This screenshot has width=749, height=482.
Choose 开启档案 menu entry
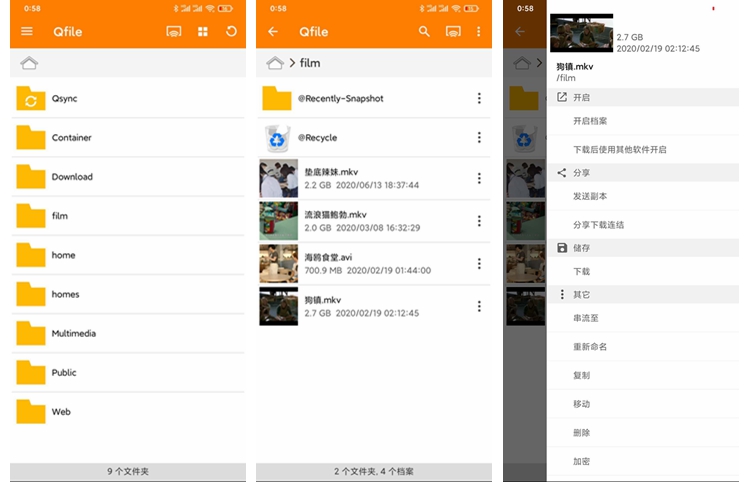click(x=642, y=121)
